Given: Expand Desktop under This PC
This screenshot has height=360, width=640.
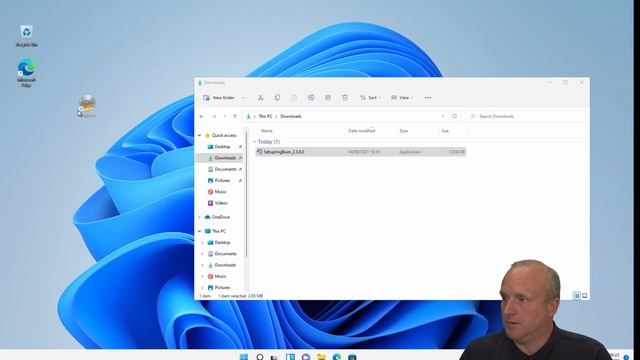Looking at the screenshot, I should [202, 242].
